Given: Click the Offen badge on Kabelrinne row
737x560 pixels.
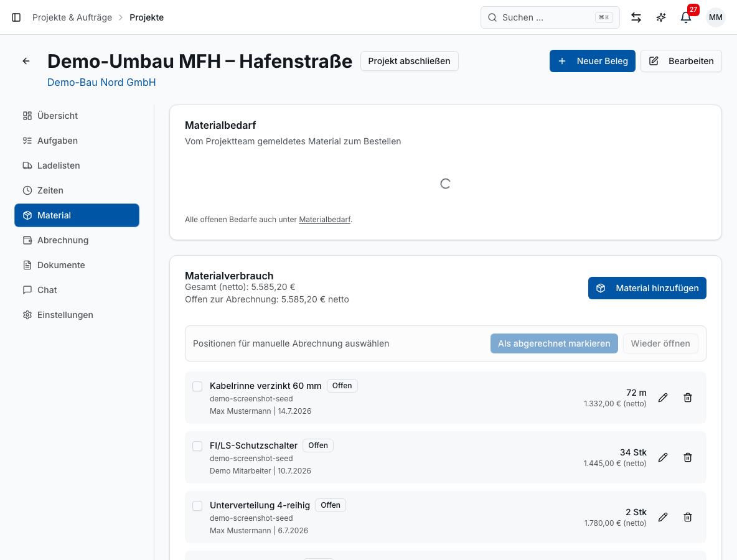Looking at the screenshot, I should coord(342,386).
